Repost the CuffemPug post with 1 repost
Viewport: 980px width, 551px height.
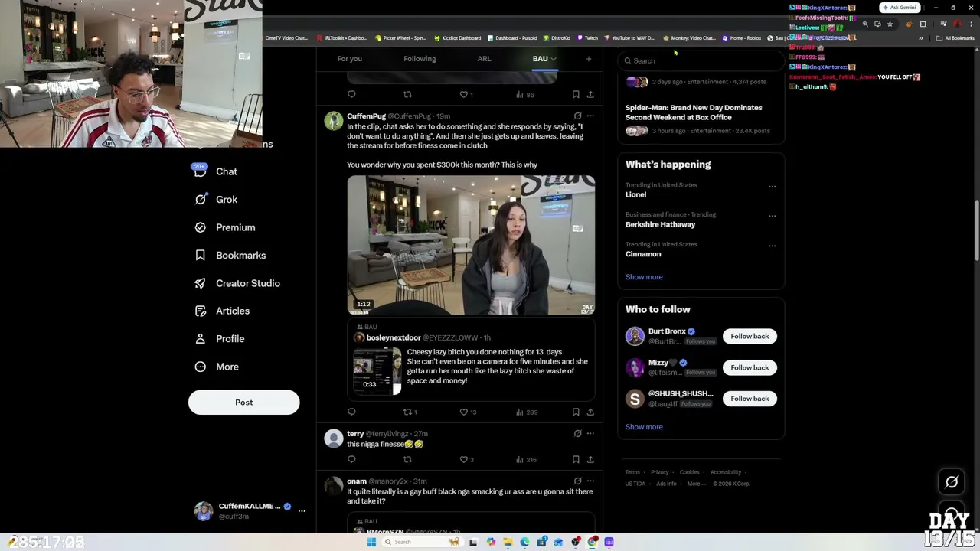[410, 412]
